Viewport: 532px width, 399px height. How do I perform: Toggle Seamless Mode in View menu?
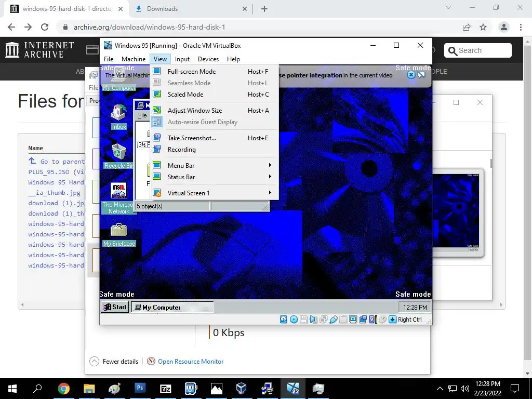[x=215, y=83]
